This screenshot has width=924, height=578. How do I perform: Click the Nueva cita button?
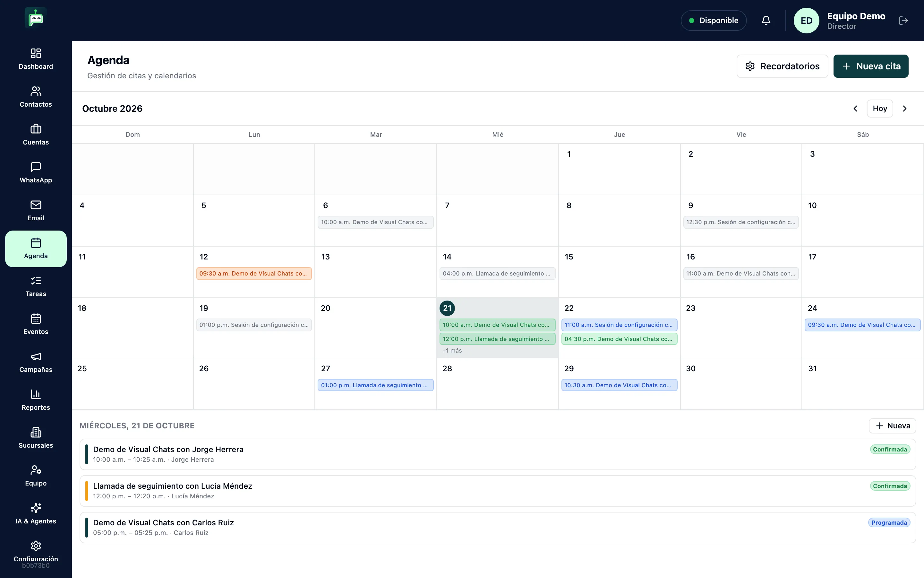point(870,66)
